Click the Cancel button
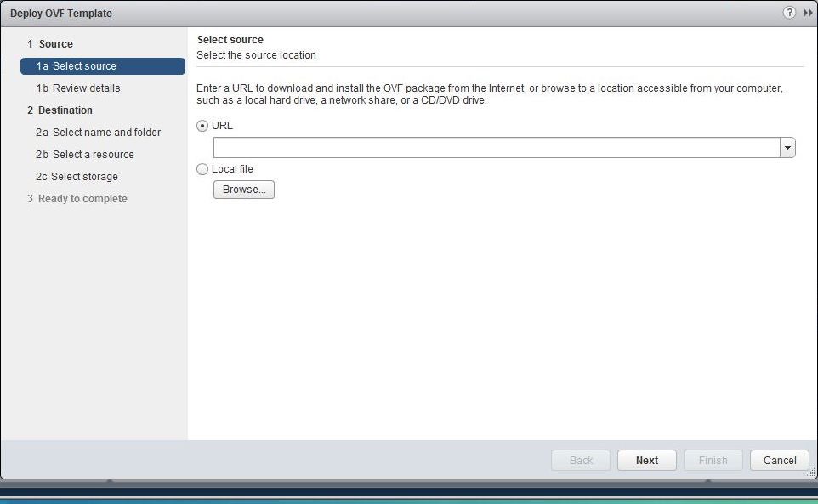 tap(780, 461)
